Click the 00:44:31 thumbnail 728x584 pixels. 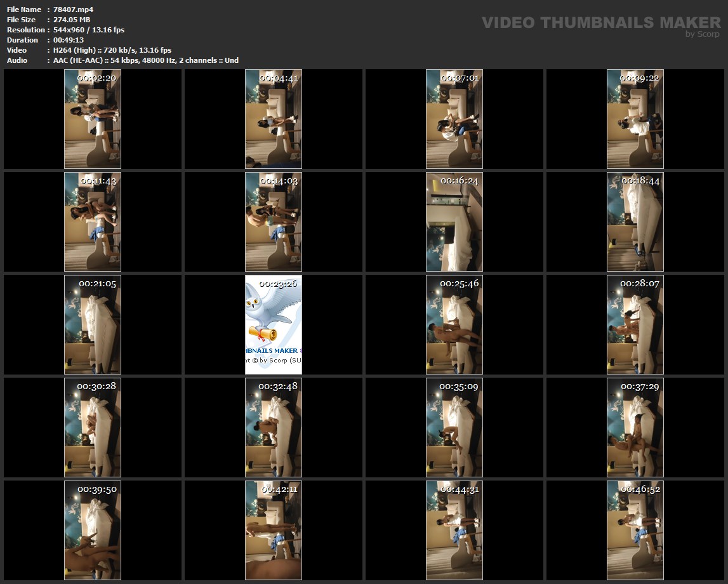pos(454,530)
